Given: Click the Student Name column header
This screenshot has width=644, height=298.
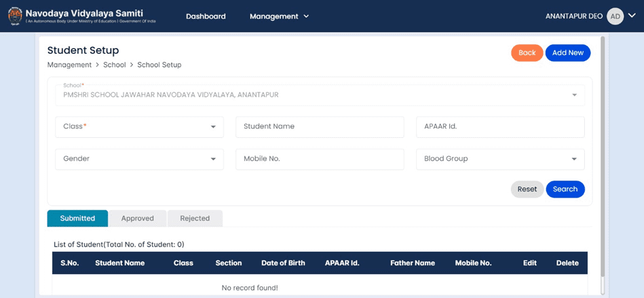Looking at the screenshot, I should tap(120, 263).
